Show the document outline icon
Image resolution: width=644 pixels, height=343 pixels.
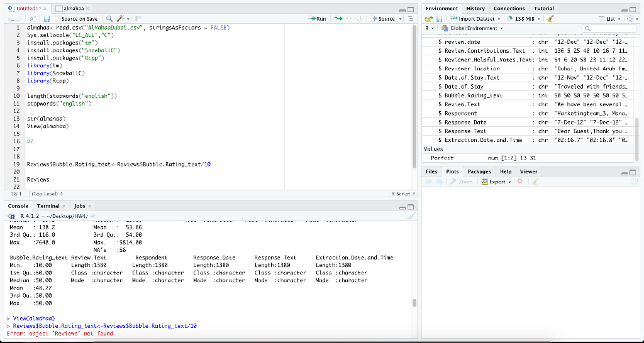pos(411,19)
